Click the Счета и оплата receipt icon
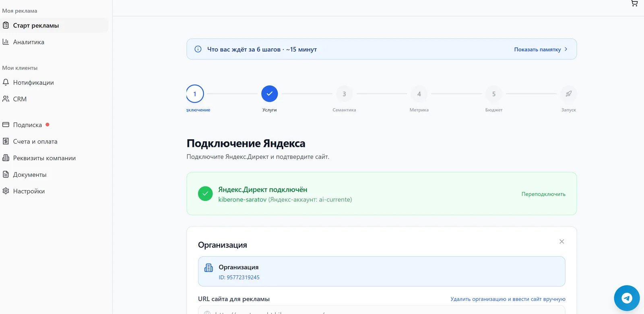This screenshot has width=644, height=314. click(6, 141)
